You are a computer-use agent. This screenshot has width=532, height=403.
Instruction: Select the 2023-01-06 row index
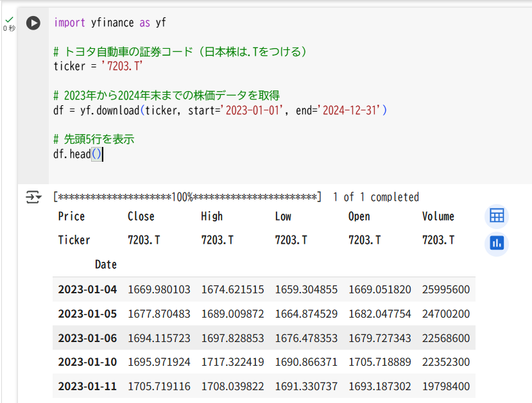87,338
